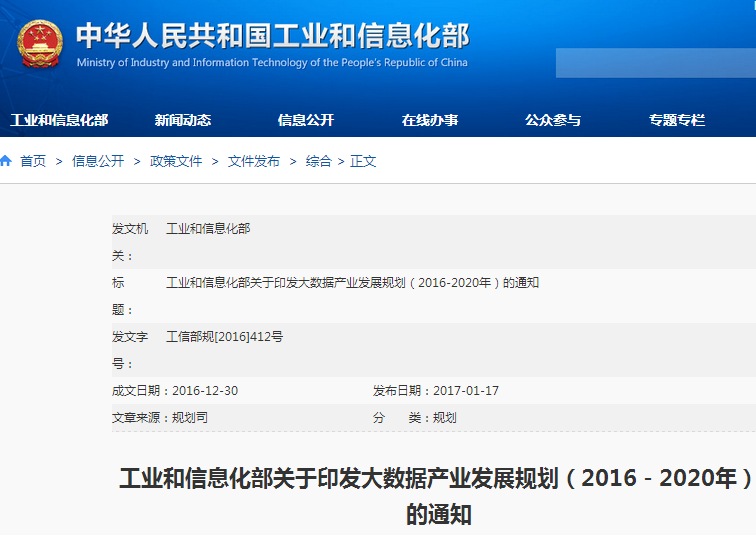Click the search box in header
The height and width of the screenshot is (535, 756).
(656, 63)
